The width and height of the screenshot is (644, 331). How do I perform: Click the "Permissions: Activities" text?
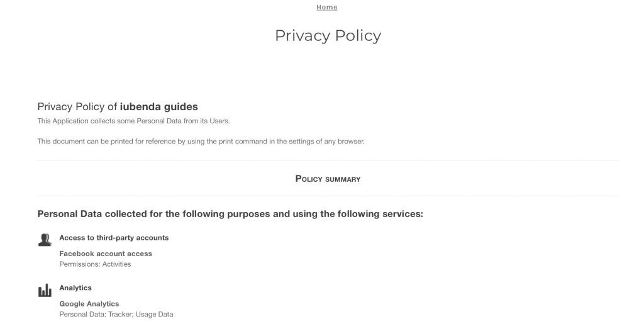[x=95, y=264]
